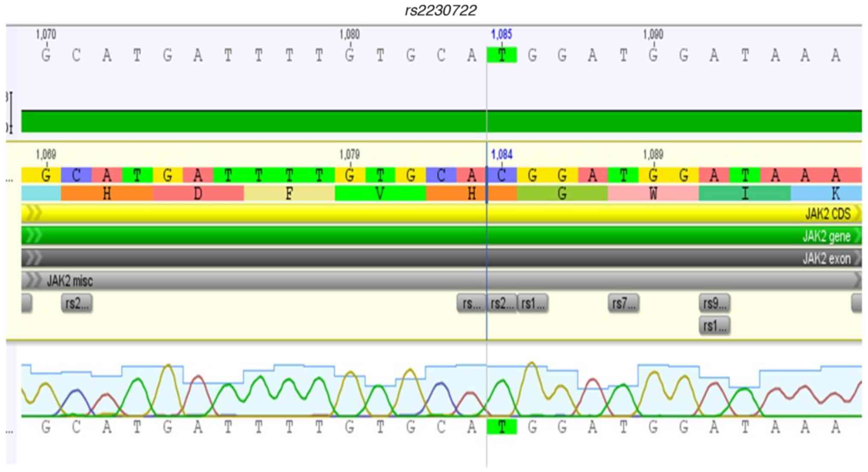
Task: Click the rs9... SNP annotation tag
Action: pos(714,303)
